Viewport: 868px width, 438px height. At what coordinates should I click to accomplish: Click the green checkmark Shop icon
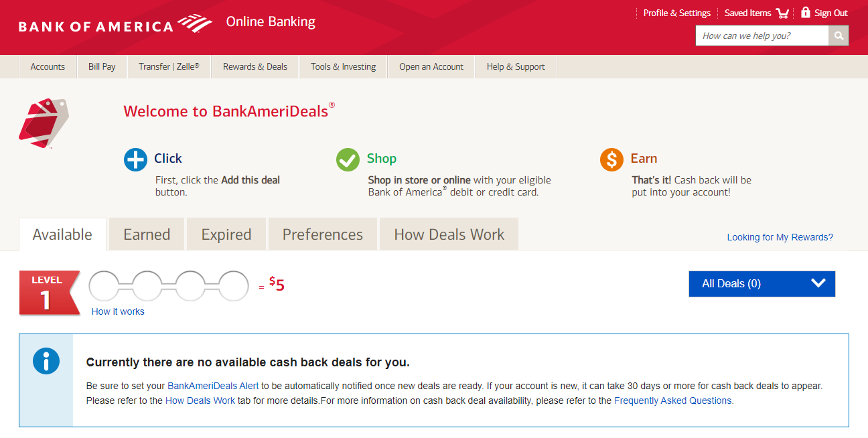pos(348,159)
